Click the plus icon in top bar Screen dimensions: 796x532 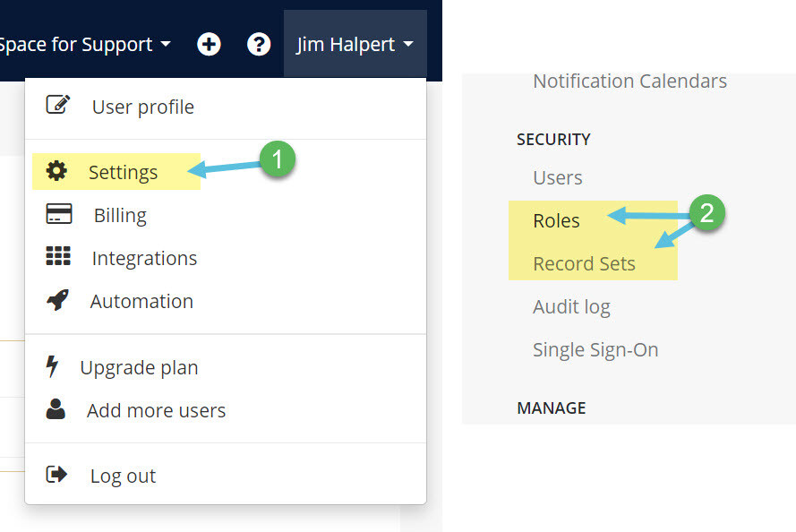(209, 43)
